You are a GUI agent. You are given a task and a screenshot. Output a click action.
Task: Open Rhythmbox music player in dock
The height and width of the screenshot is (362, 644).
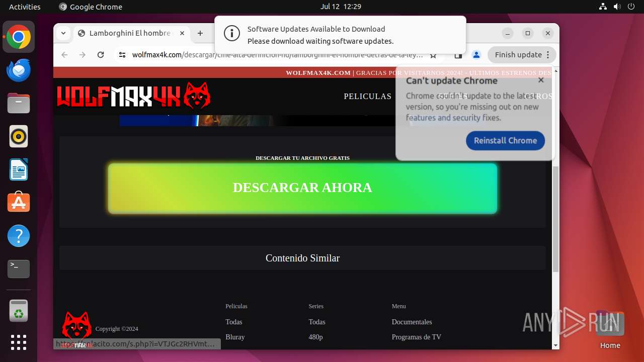click(19, 136)
